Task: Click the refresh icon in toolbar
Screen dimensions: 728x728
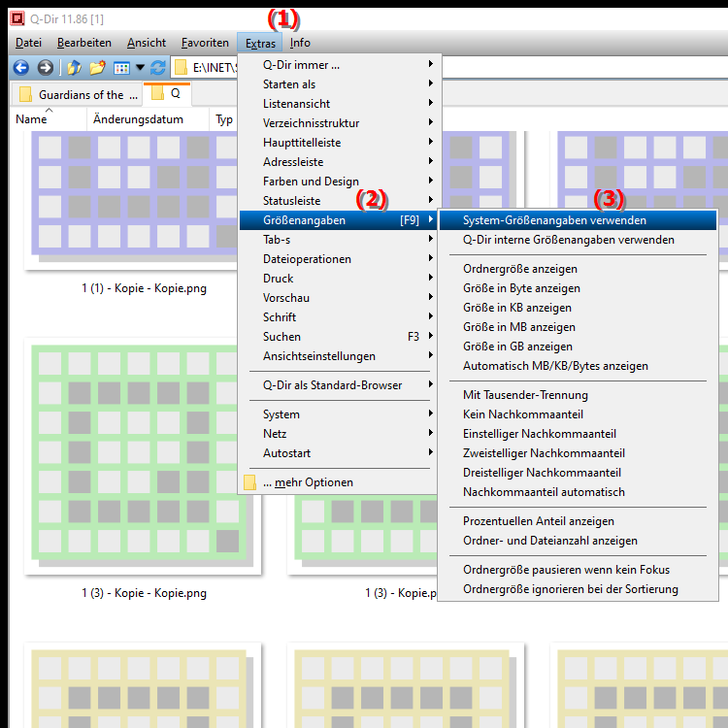Action: (158, 68)
